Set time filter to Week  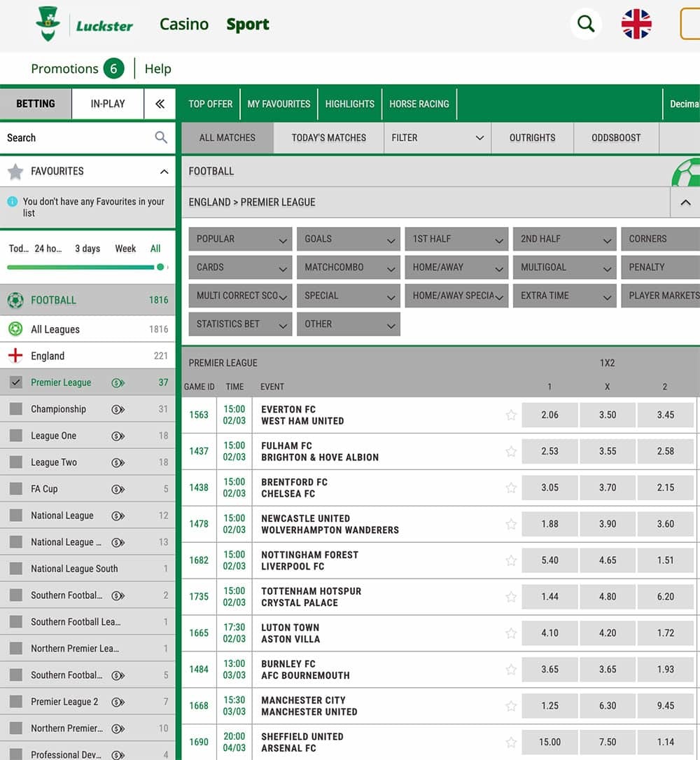(125, 249)
